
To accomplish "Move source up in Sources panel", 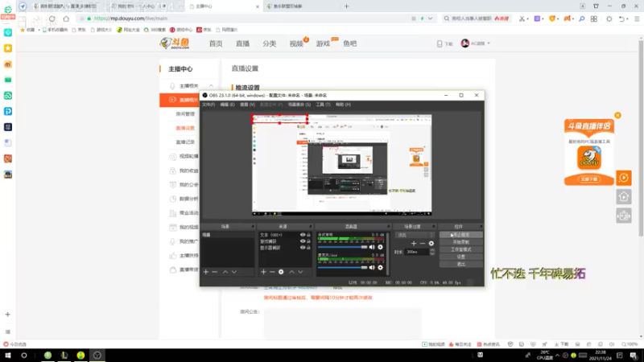I will pos(291,272).
